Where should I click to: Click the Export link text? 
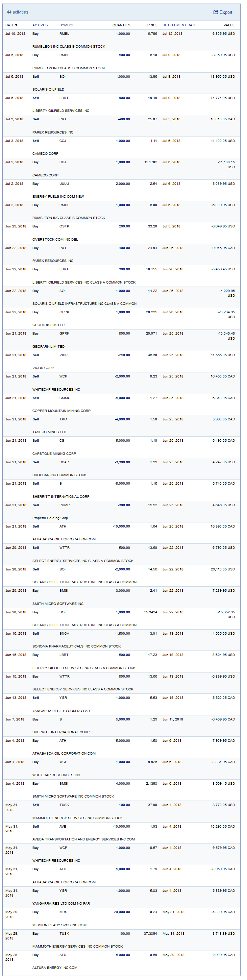point(226,13)
